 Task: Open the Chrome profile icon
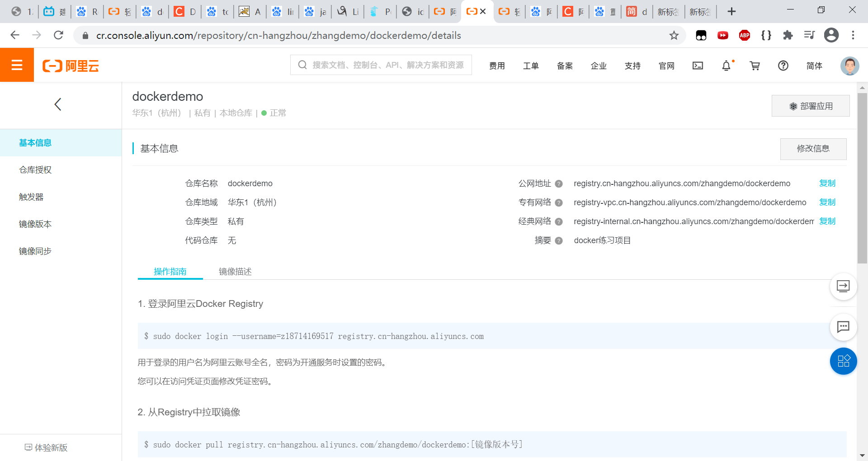[x=831, y=35]
